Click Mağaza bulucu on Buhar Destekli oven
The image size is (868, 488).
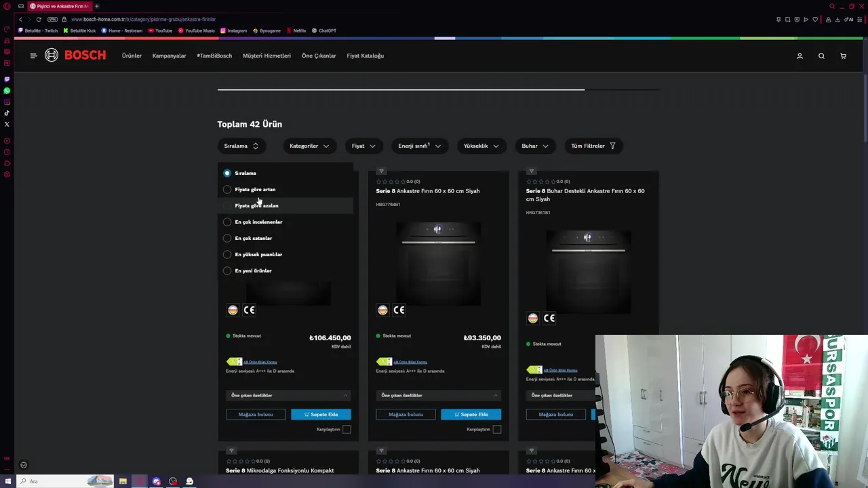coord(555,414)
